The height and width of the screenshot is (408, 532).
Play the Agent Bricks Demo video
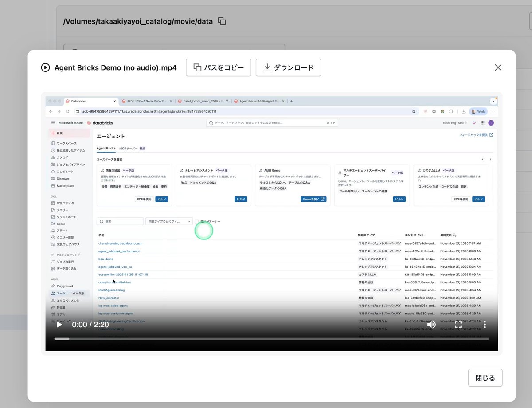(x=59, y=325)
